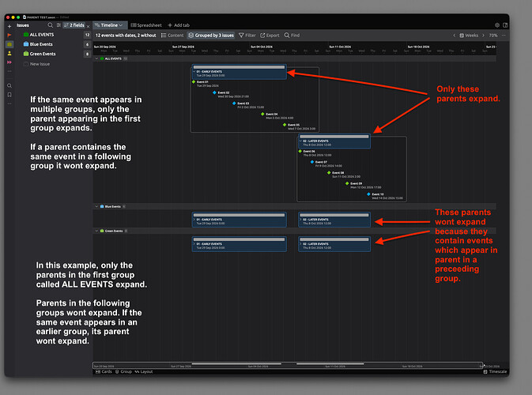Open the pink fast-forward sidebar section
Viewport: 532px width, 395px height.
pos(9,62)
